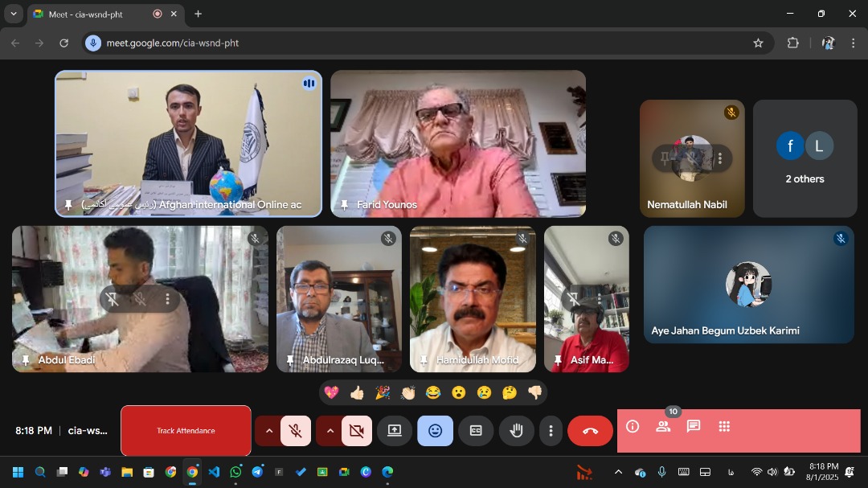Click the present screen icon
868x488 pixels.
(x=395, y=431)
